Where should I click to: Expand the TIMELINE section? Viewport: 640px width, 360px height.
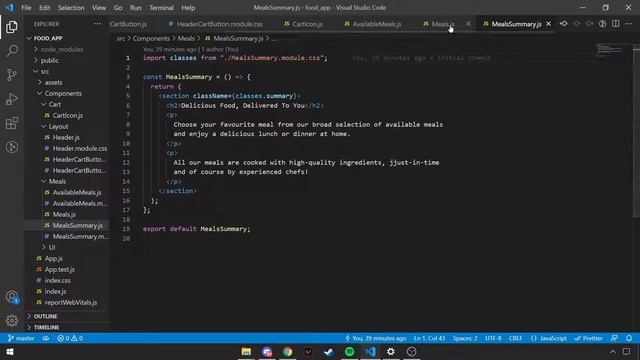coord(46,327)
